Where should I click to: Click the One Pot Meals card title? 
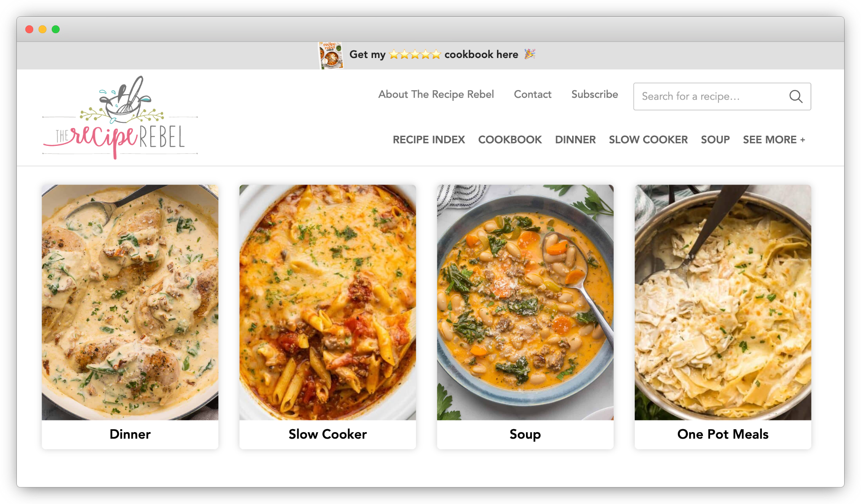pyautogui.click(x=723, y=434)
